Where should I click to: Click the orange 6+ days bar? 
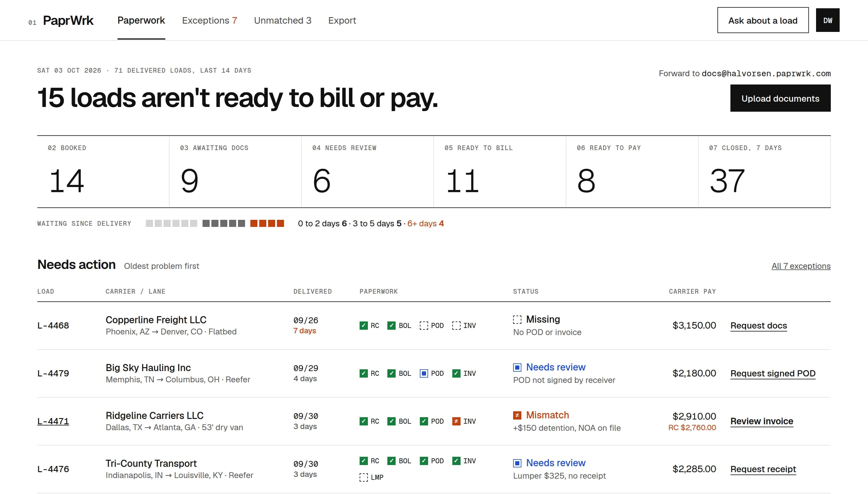[x=267, y=223]
